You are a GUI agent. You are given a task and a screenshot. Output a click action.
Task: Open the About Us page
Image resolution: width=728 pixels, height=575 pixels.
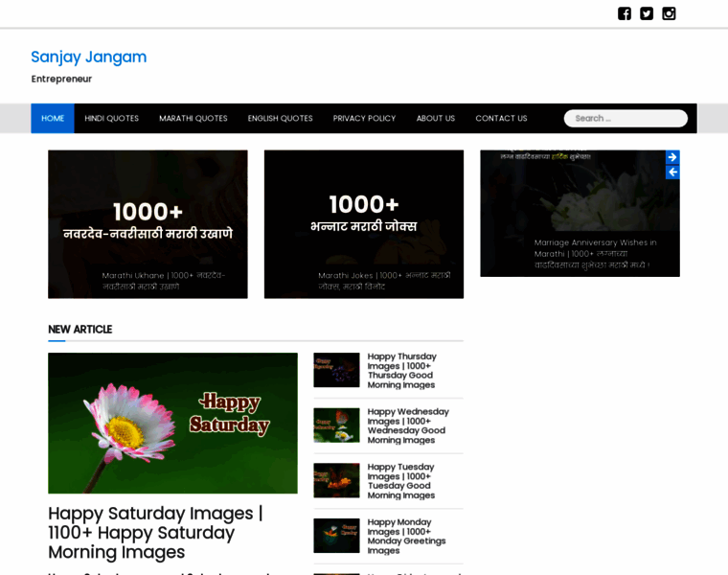pyautogui.click(x=435, y=118)
